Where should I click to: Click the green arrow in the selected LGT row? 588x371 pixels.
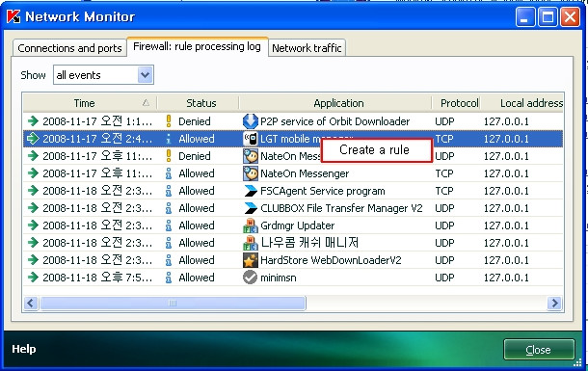[33, 139]
